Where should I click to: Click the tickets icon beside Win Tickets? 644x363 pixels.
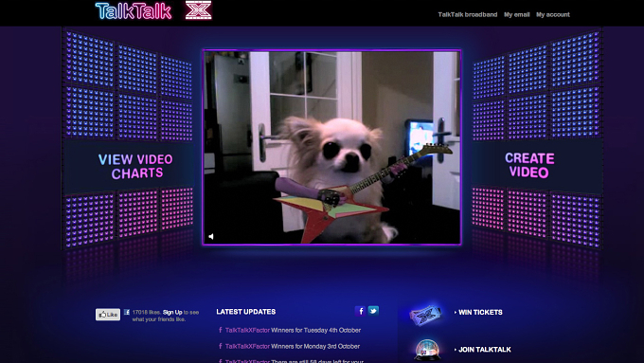[x=426, y=315]
